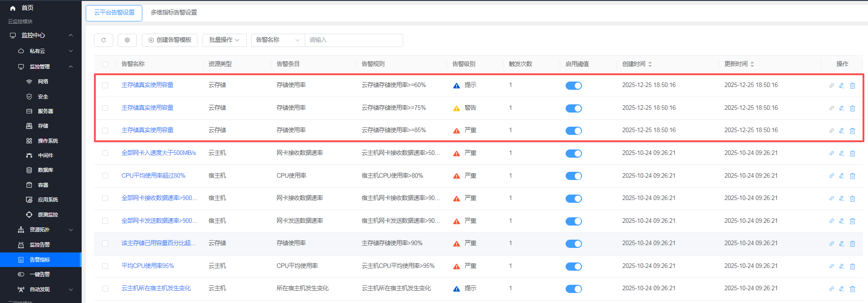Edit the CPU平均使用率超过80% alarm
Screen dimensions: 868x303
[842, 176]
